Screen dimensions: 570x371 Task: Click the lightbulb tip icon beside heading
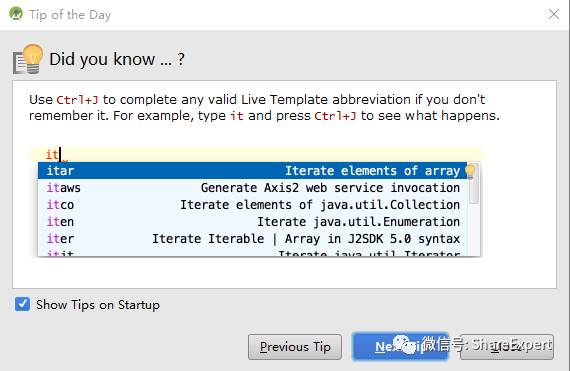28,59
